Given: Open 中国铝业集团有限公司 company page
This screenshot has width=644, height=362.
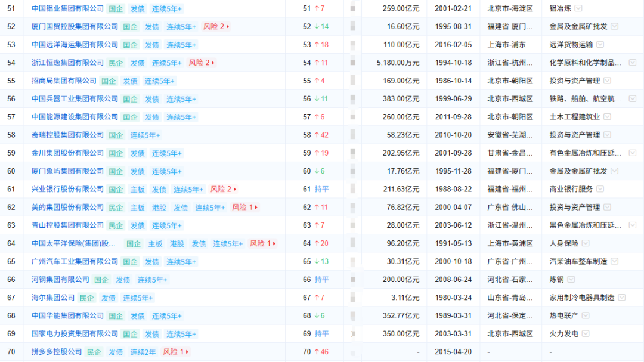Looking at the screenshot, I should pyautogui.click(x=67, y=8).
